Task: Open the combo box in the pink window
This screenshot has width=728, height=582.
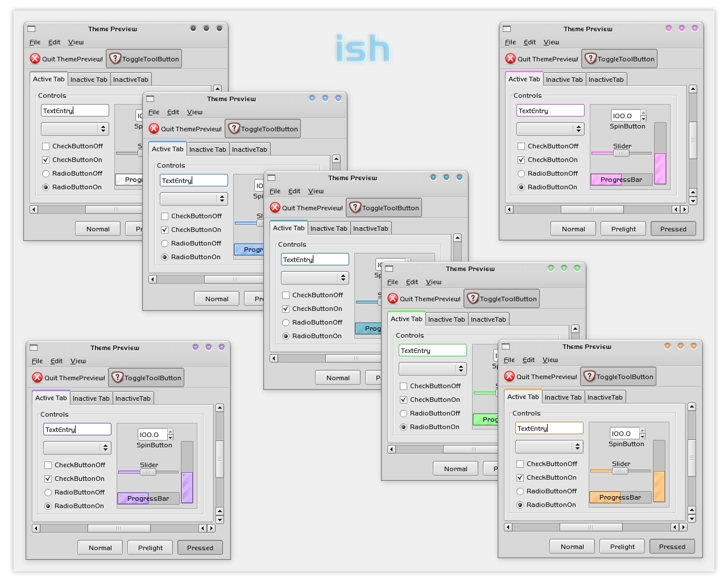Action: tap(551, 129)
